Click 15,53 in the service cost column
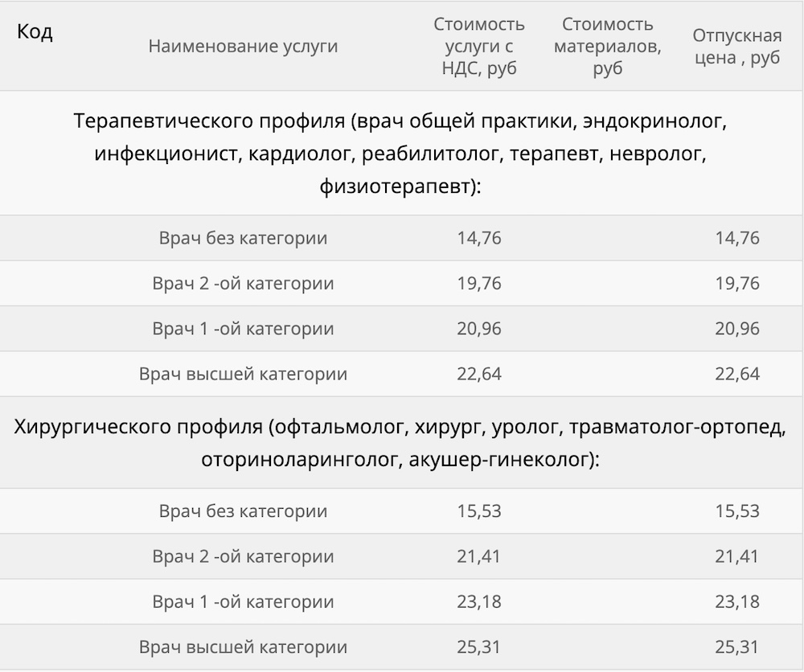 pos(478,511)
